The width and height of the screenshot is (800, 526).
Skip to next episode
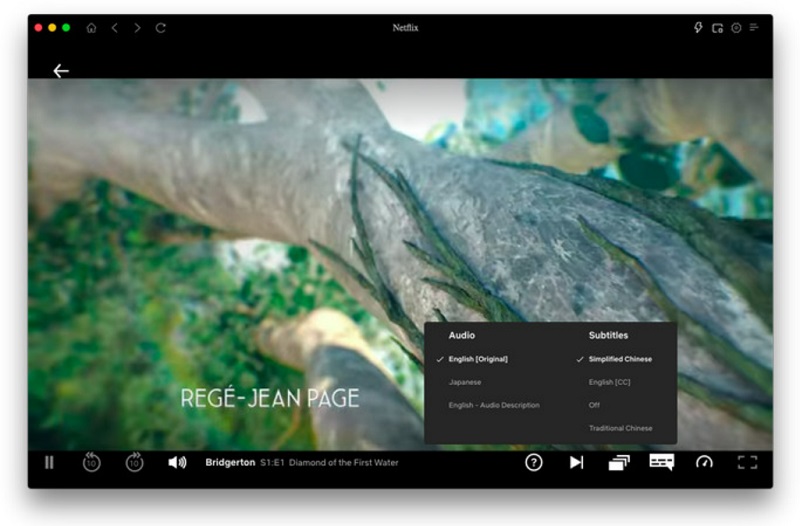tap(577, 462)
